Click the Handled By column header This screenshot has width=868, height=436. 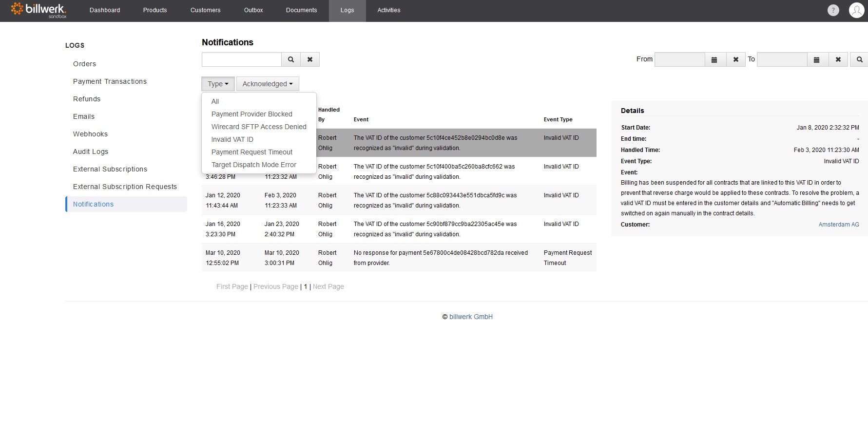click(x=329, y=114)
